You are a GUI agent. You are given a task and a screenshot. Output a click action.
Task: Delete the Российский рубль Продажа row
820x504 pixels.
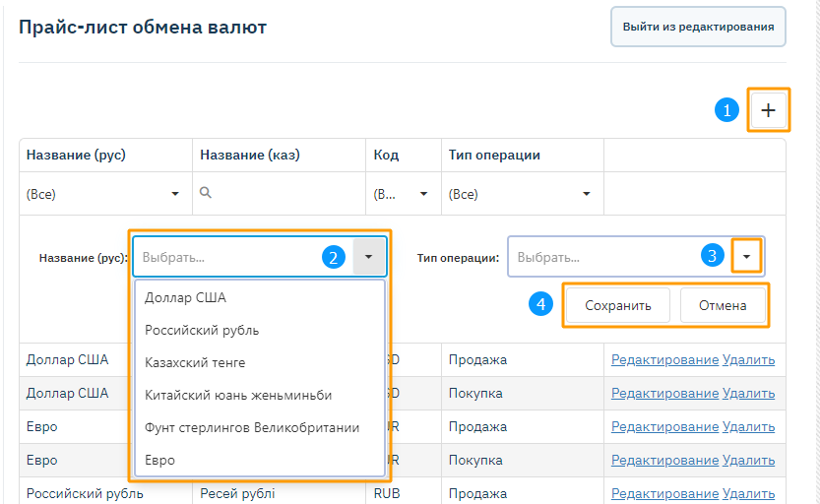point(748,493)
